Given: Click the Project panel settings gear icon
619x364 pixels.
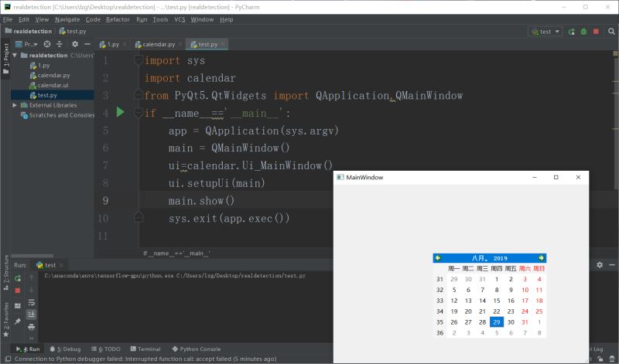Looking at the screenshot, I should click(x=74, y=44).
